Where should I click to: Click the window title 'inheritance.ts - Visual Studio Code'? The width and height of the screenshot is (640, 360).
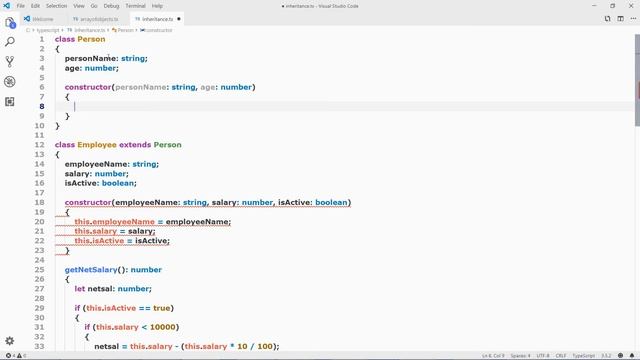tap(320, 6)
